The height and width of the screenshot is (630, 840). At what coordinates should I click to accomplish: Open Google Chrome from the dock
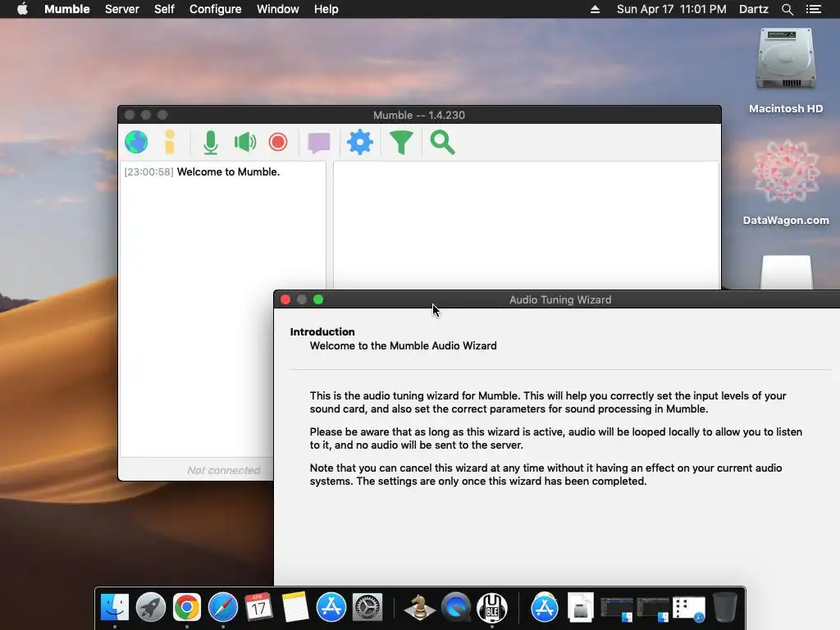[186, 607]
